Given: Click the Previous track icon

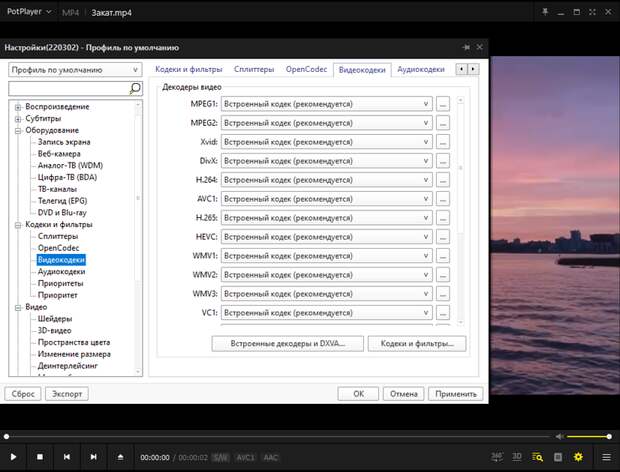Looking at the screenshot, I should click(x=66, y=457).
